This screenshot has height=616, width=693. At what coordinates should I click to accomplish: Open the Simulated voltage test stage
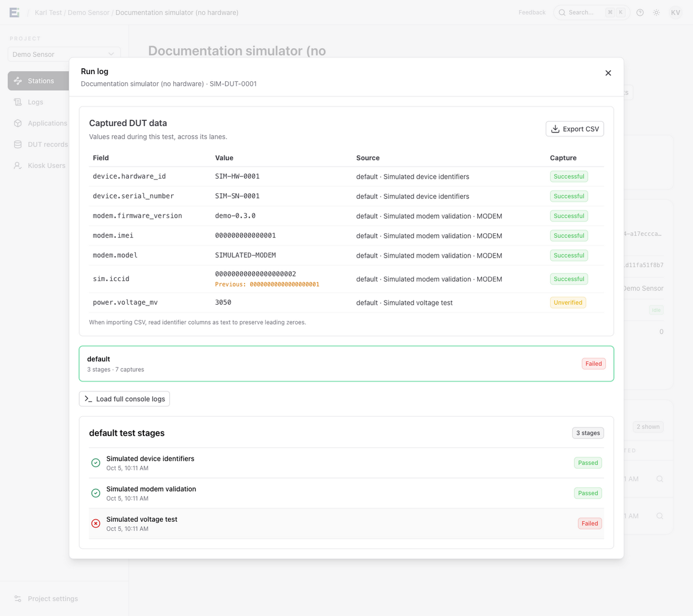pos(346,523)
